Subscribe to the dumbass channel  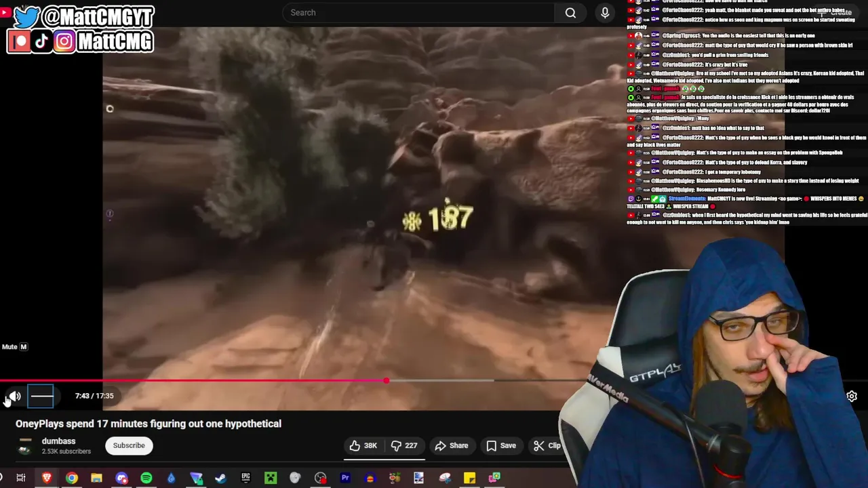(129, 445)
